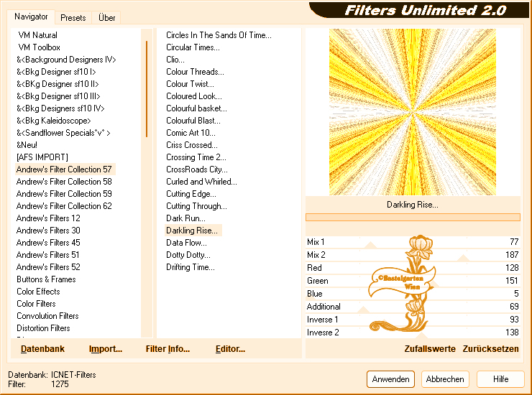Image resolution: width=532 pixels, height=395 pixels.
Task: Click the Anwenden button
Action: tap(390, 379)
